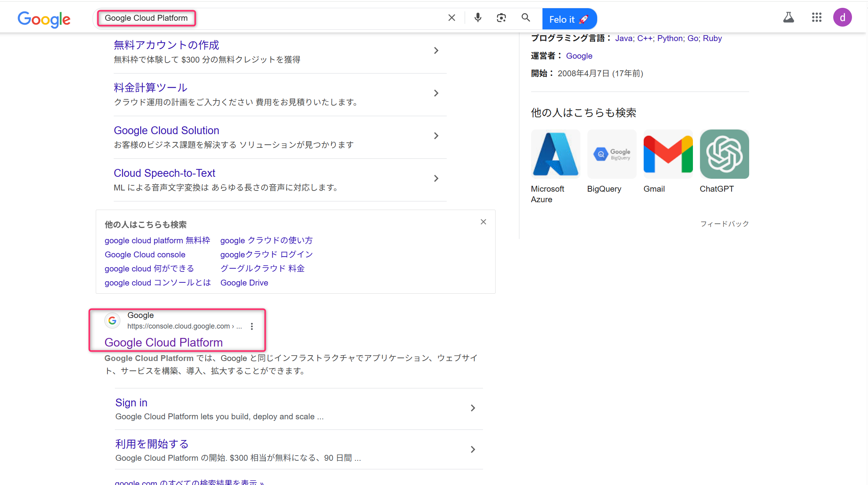This screenshot has width=868, height=485.
Task: Search google クラウドの使い方
Action: click(267, 240)
